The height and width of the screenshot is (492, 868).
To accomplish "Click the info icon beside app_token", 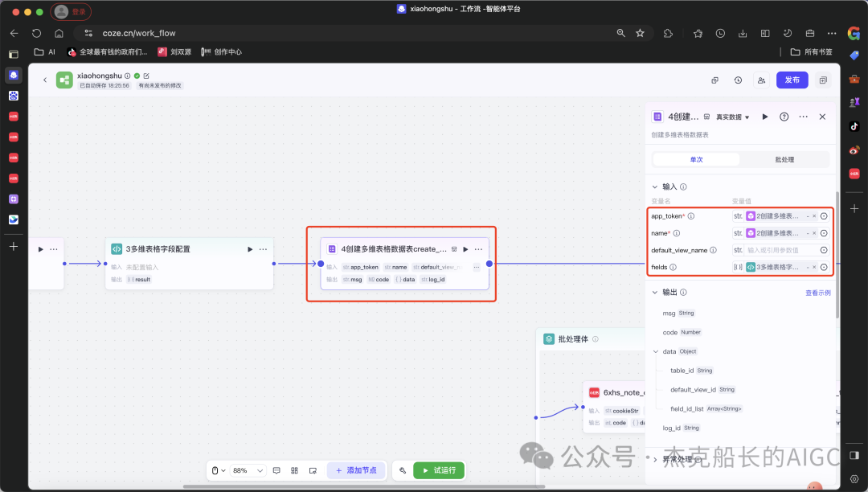I will [x=691, y=216].
